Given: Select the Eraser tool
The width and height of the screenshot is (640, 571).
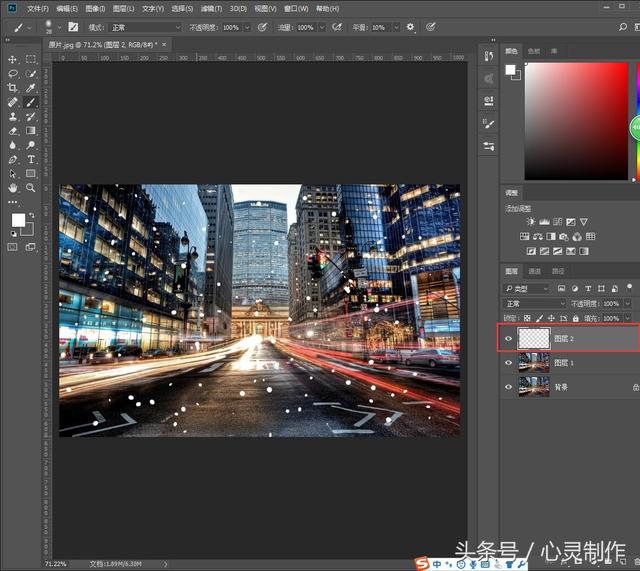Looking at the screenshot, I should 13,130.
